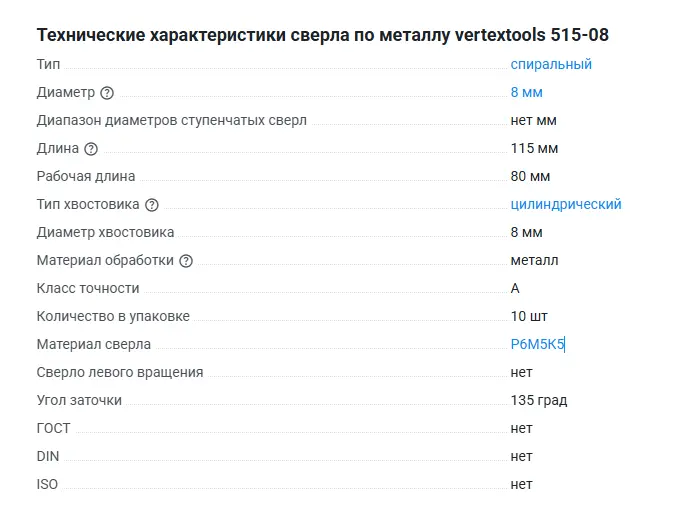
Task: Click the Диапазон диаметров ступенчатых сверл label
Action: (x=171, y=120)
